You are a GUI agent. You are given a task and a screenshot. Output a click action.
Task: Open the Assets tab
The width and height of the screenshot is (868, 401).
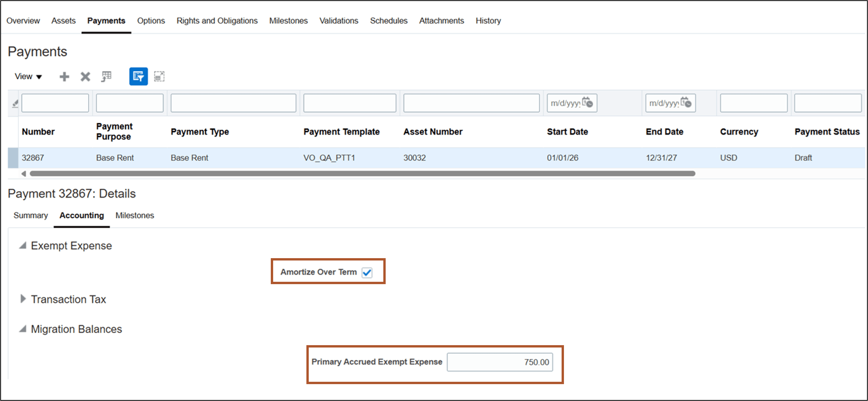(63, 21)
